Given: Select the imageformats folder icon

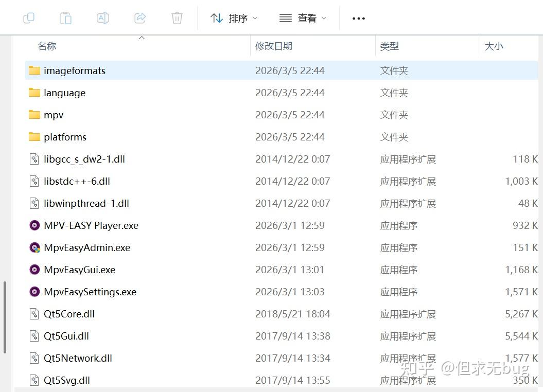Looking at the screenshot, I should 34,70.
